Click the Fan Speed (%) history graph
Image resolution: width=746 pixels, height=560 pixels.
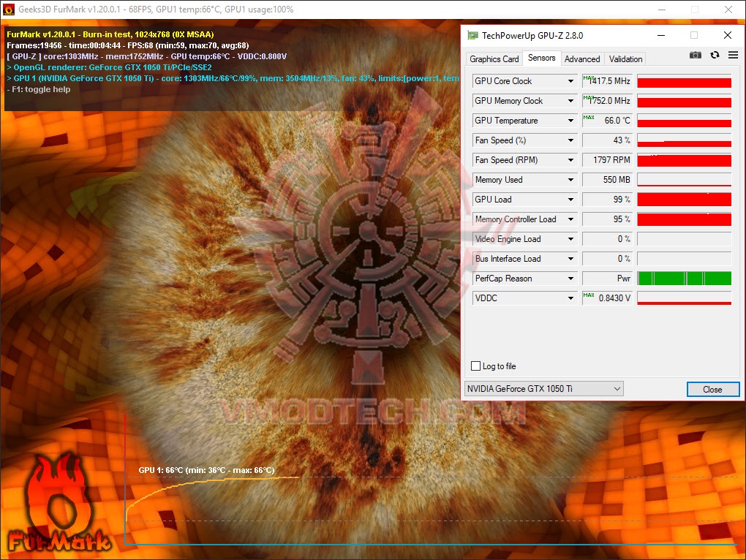click(684, 140)
